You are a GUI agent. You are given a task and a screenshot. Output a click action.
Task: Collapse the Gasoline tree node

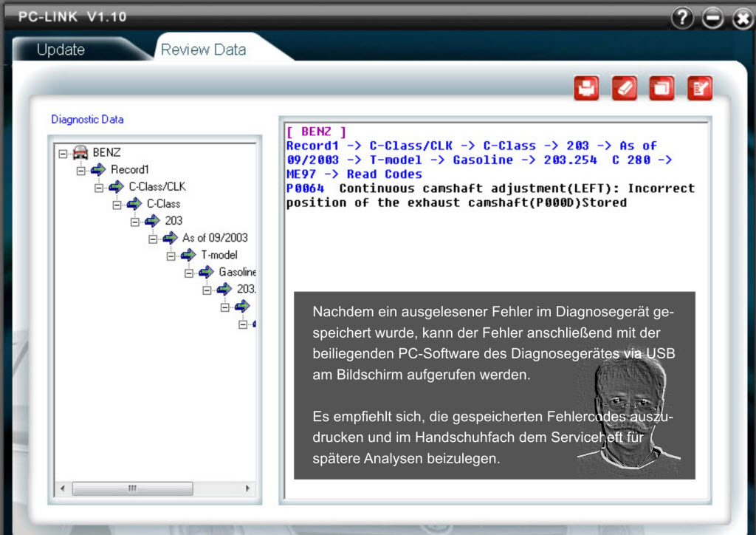coord(189,273)
